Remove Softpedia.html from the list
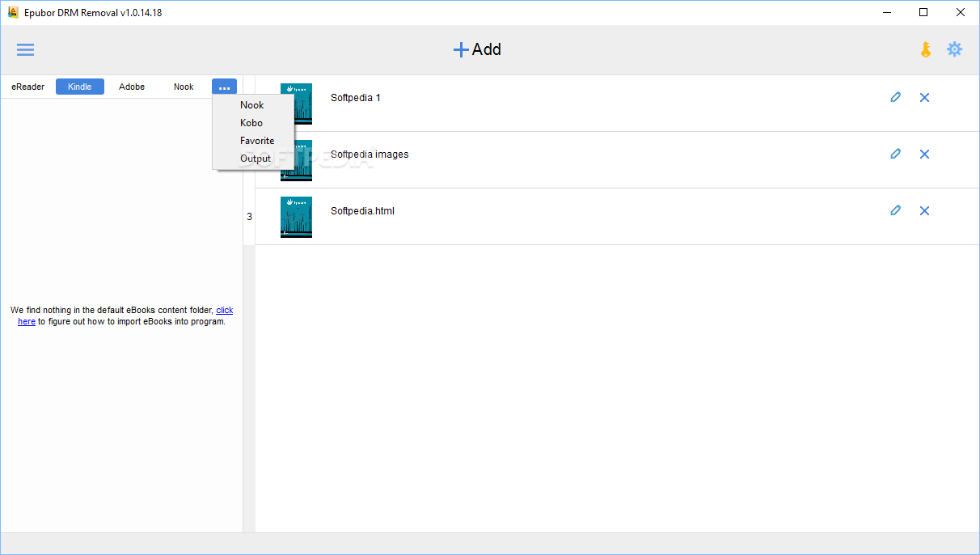Viewport: 980px width, 555px height. (924, 210)
